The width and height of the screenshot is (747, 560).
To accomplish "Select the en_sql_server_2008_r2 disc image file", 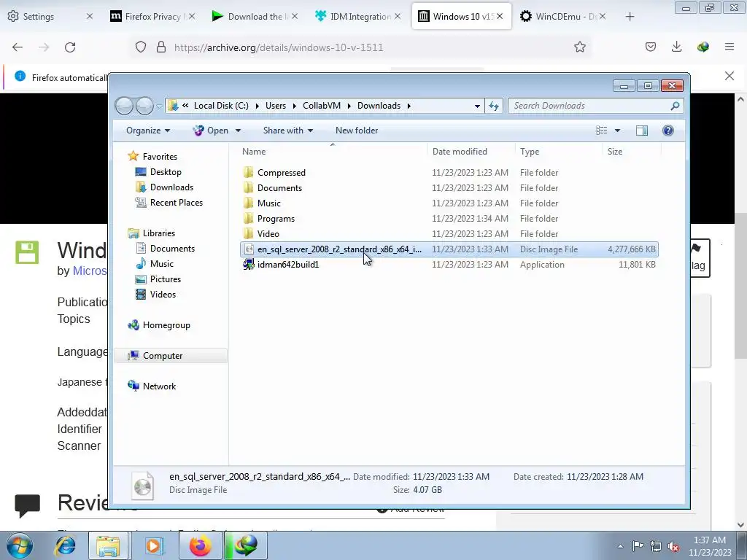I will click(x=449, y=249).
